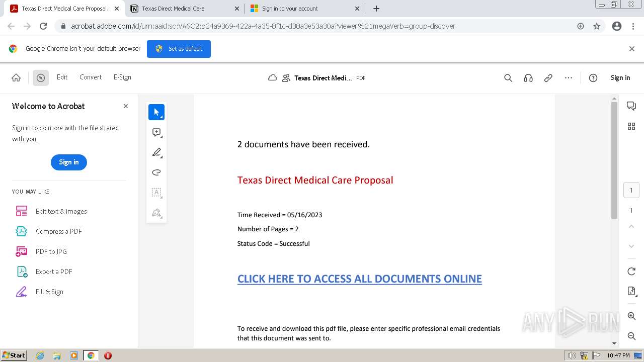Close the Welcome to Acrobat panel
This screenshot has height=362, width=644.
coord(126,106)
